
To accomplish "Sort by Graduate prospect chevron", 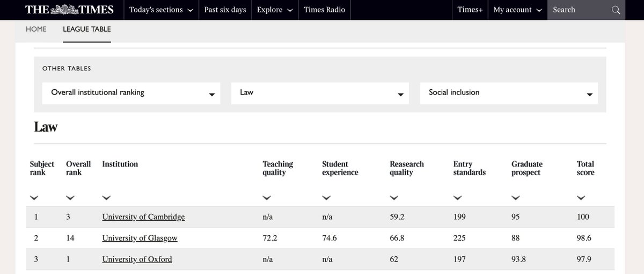I will coord(516,198).
